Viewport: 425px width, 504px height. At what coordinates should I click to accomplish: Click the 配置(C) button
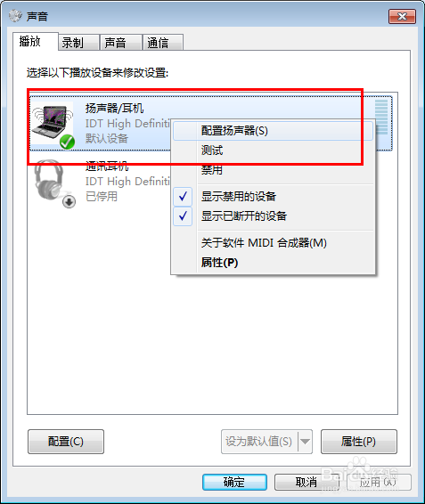pos(66,442)
